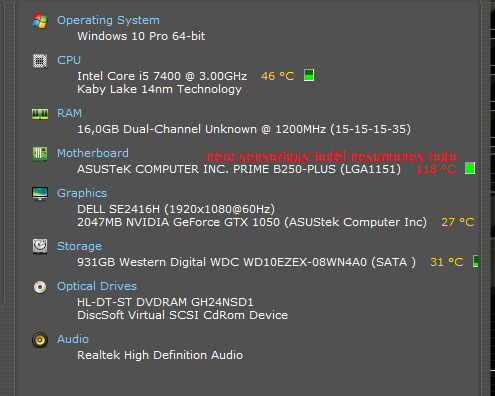Click the Storage hard drive icon
The image size is (495, 396).
coord(40,247)
